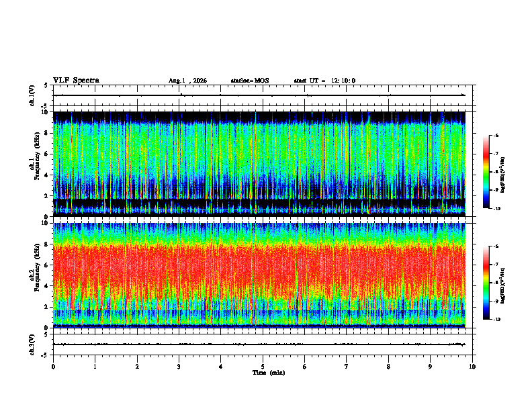Click the "4" kHz tick of ch.1 spectrogram

click(47, 175)
